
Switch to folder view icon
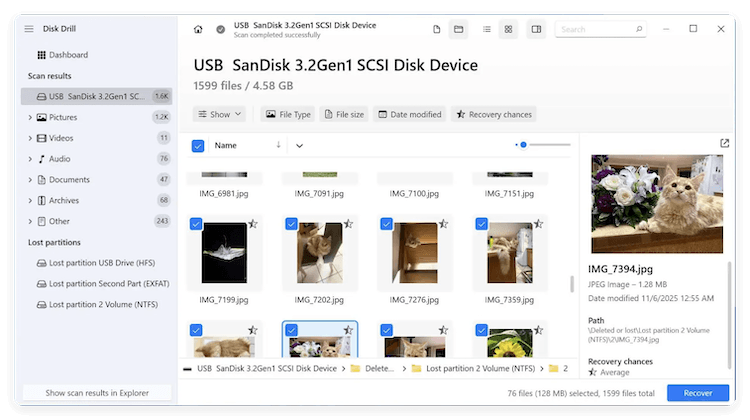(458, 29)
